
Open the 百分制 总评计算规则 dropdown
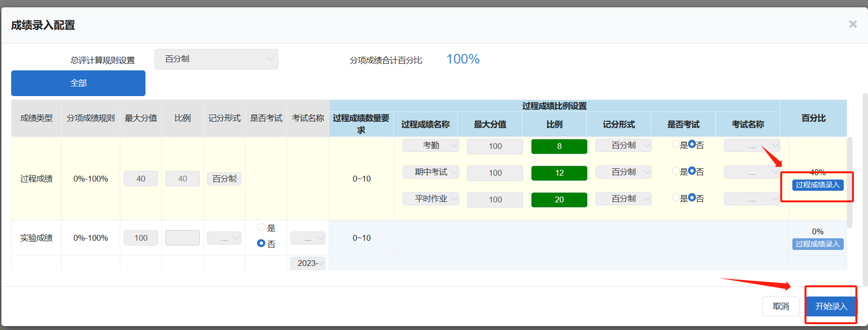(216, 59)
